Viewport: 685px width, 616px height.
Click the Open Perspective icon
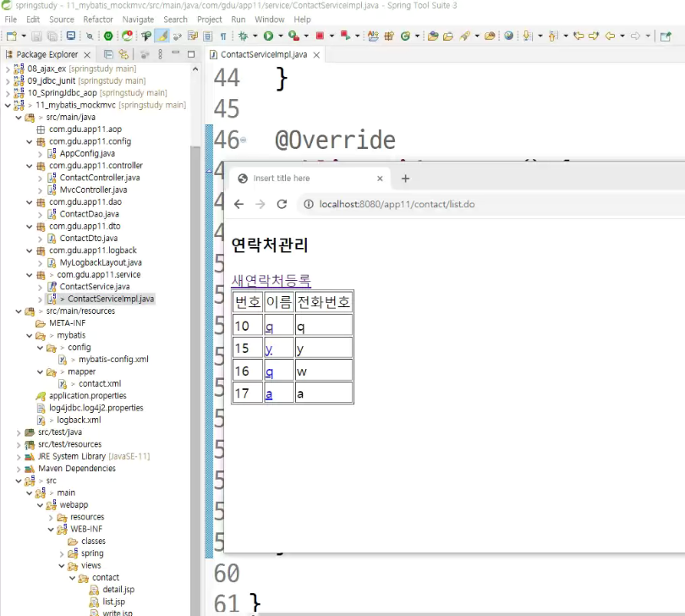666,36
